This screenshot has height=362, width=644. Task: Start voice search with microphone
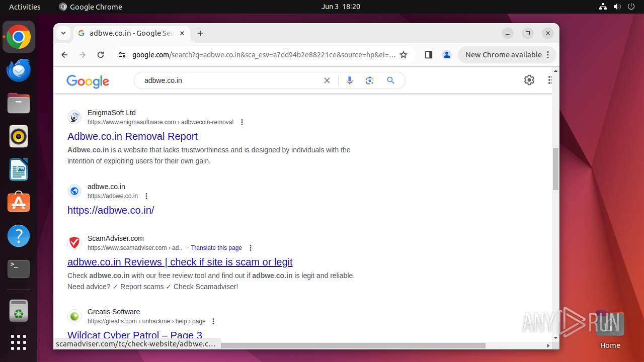coord(350,80)
